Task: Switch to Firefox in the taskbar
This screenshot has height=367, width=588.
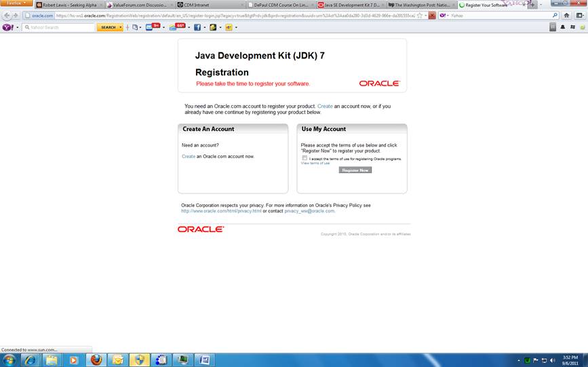Action: (96, 360)
